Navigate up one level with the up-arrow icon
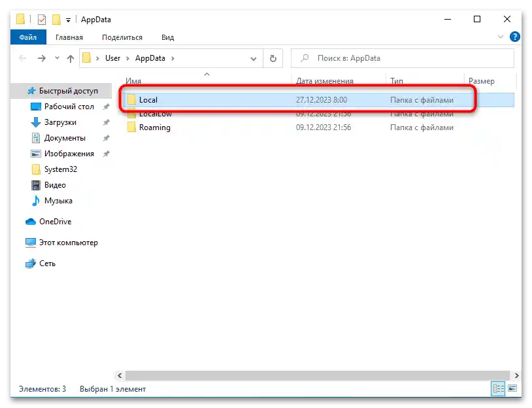 coord(71,58)
